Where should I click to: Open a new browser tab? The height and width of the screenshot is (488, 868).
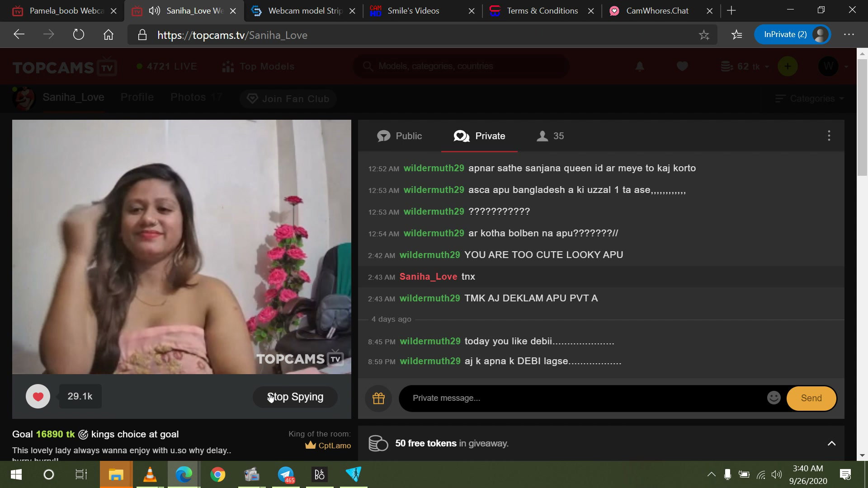point(731,11)
